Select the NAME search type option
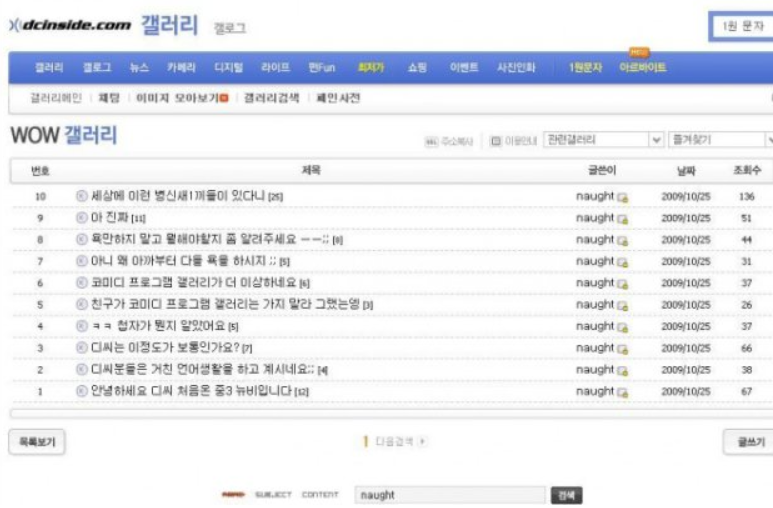Viewport: 773px width, 508px height. coord(233,495)
